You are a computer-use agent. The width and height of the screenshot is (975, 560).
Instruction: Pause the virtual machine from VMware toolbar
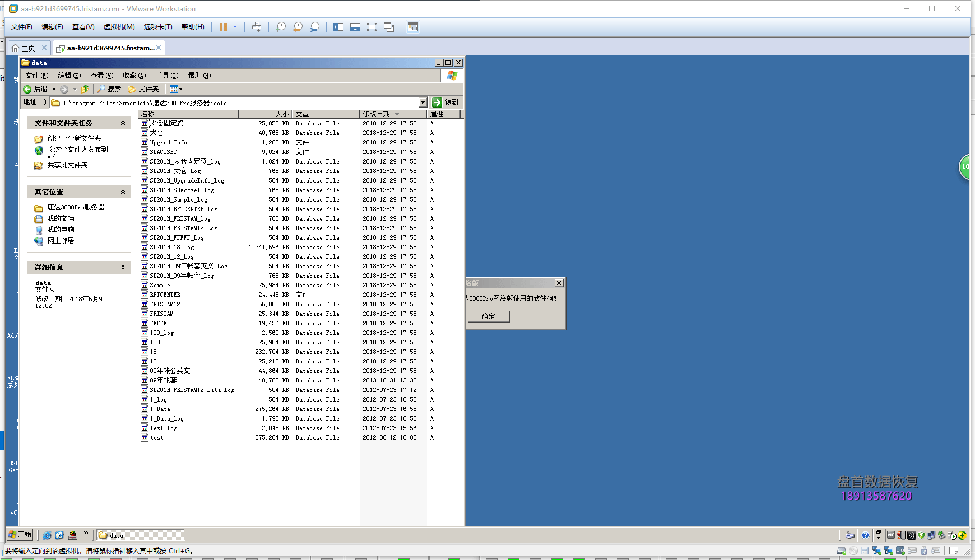click(223, 27)
